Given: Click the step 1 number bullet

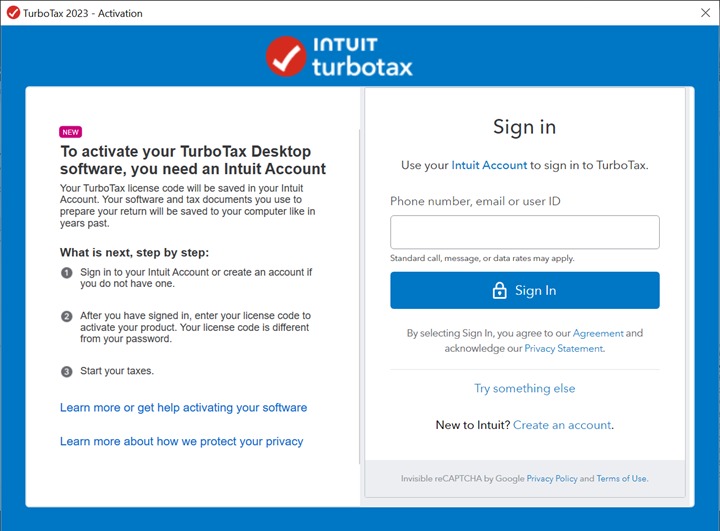Looking at the screenshot, I should pyautogui.click(x=67, y=273).
